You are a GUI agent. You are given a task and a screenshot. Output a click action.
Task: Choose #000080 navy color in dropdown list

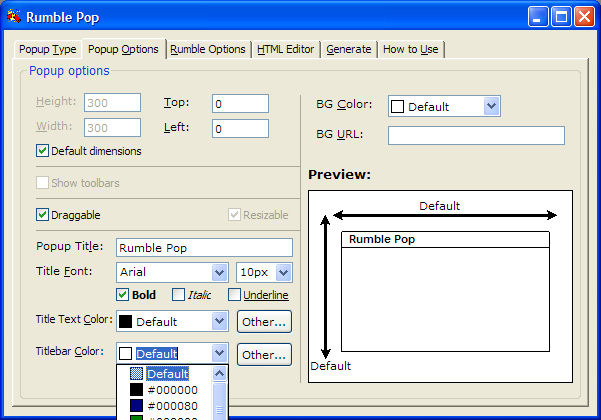click(x=172, y=406)
